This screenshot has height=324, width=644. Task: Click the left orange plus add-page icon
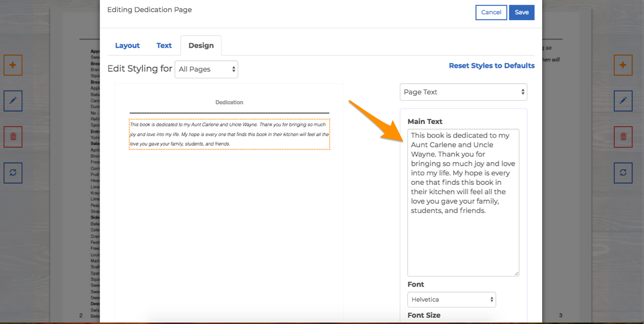13,65
